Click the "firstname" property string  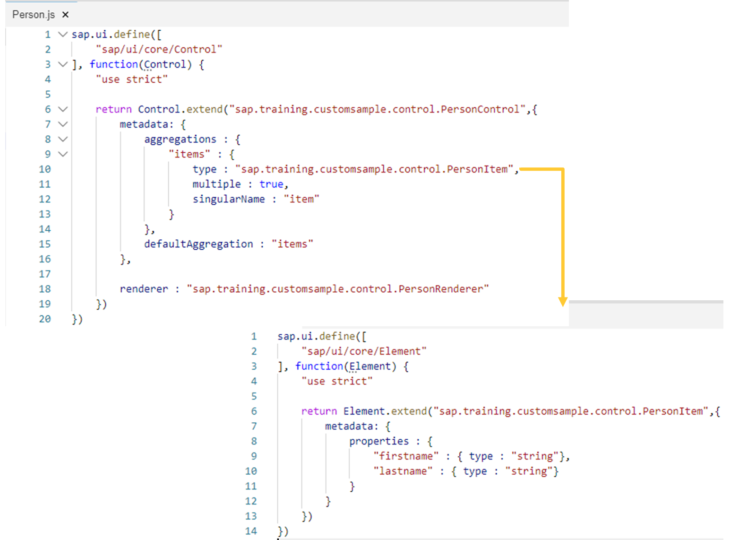click(406, 456)
